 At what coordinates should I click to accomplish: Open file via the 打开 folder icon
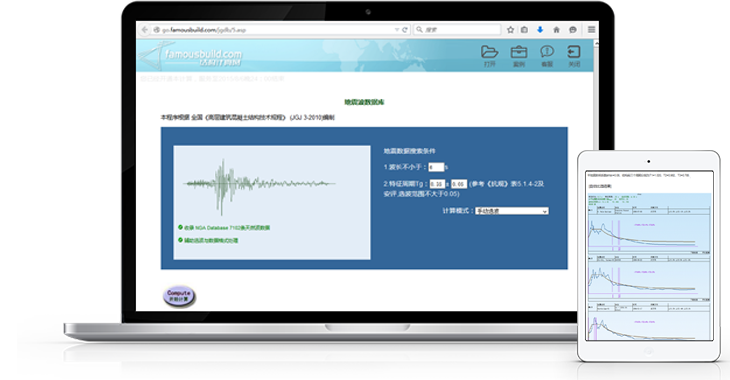click(489, 56)
